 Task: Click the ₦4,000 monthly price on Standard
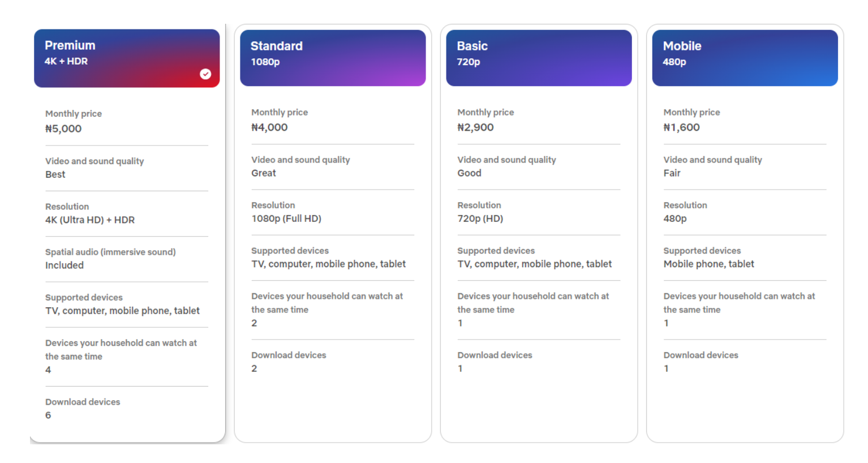(269, 128)
